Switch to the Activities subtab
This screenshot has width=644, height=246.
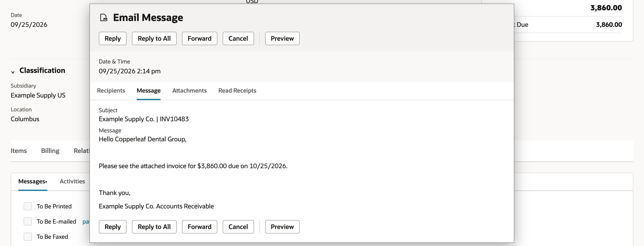(x=72, y=181)
